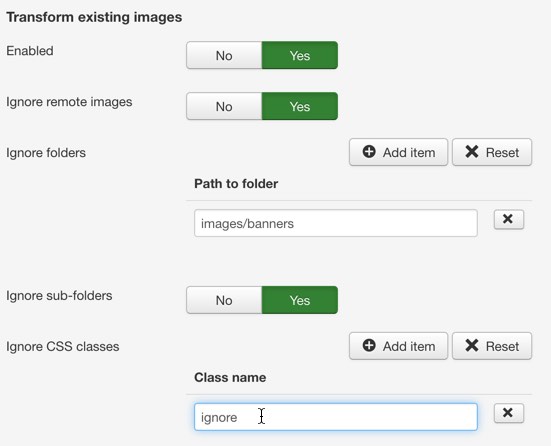Click plus icon in Ignore CSS classes Add item
Screen dimensions: 551x446
pyautogui.click(x=369, y=345)
